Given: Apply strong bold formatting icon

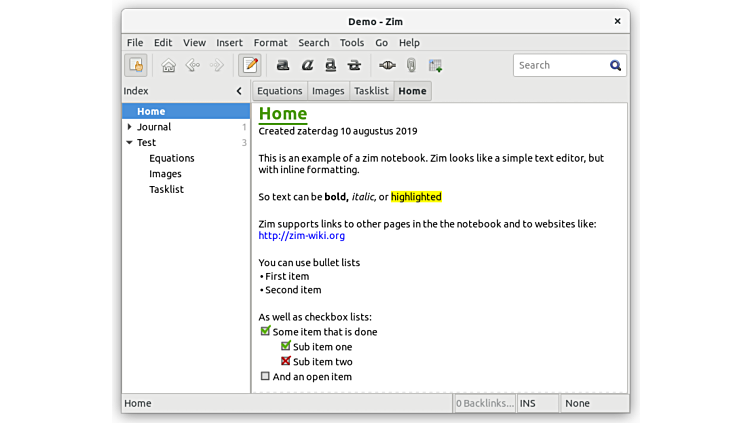Looking at the screenshot, I should click(283, 66).
